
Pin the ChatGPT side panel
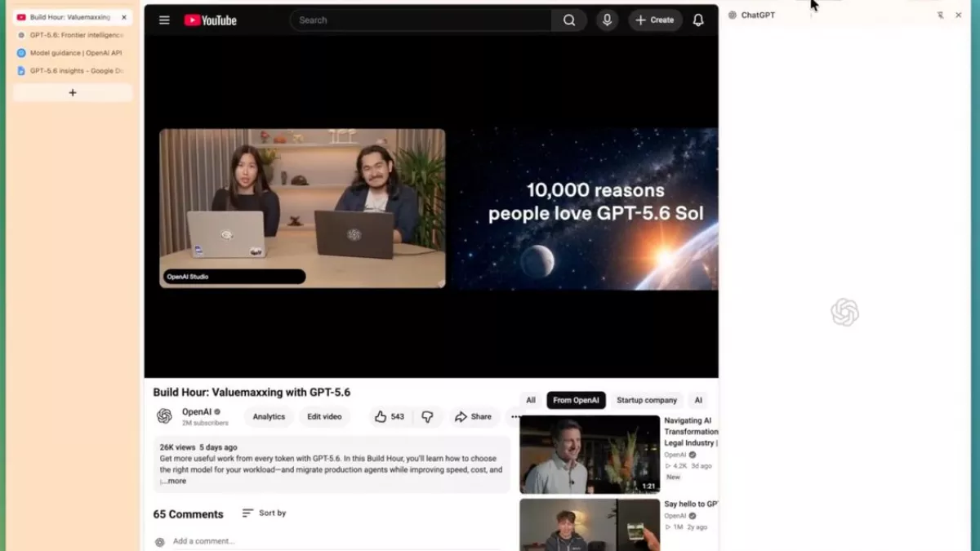click(940, 16)
